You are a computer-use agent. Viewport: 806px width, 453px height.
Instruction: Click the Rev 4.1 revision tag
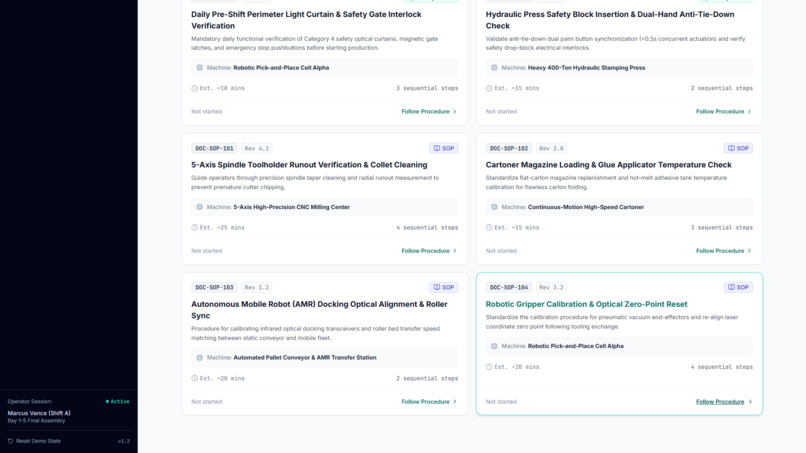(257, 148)
